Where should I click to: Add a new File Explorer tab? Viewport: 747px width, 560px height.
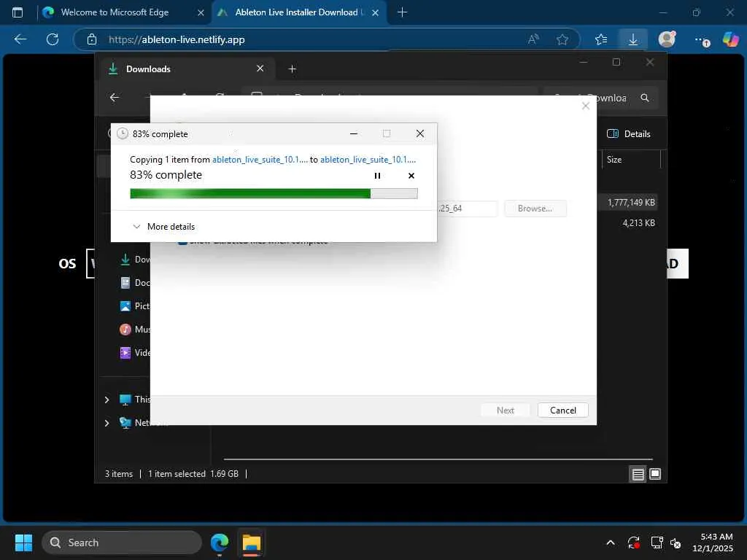click(x=292, y=69)
